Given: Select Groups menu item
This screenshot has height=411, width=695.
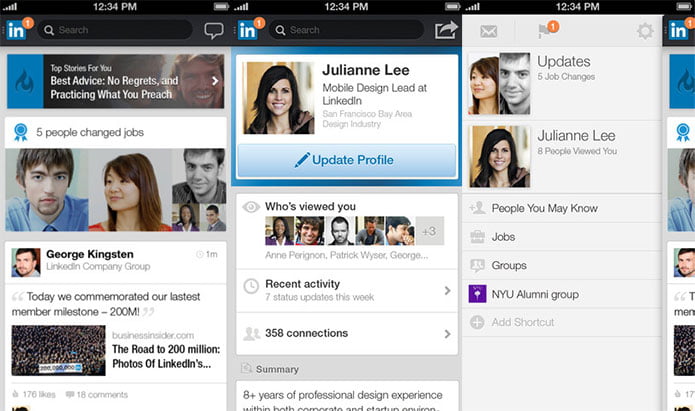Looking at the screenshot, I should 562,266.
